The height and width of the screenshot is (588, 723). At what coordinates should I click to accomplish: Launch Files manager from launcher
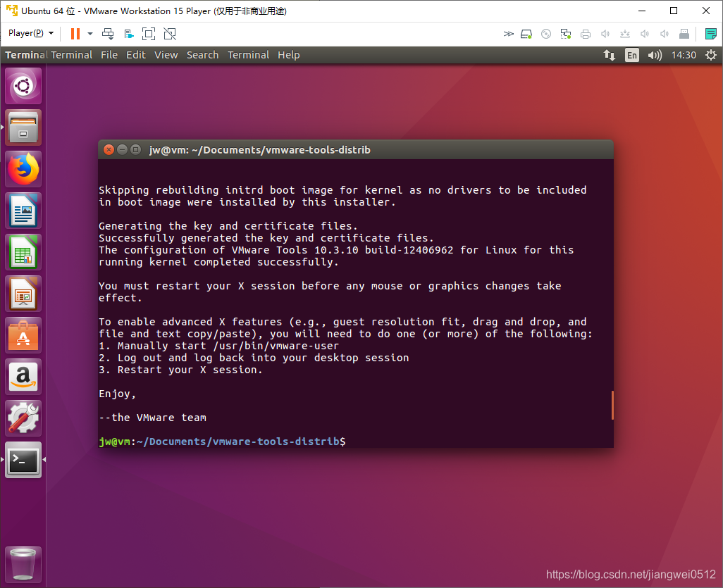click(23, 127)
